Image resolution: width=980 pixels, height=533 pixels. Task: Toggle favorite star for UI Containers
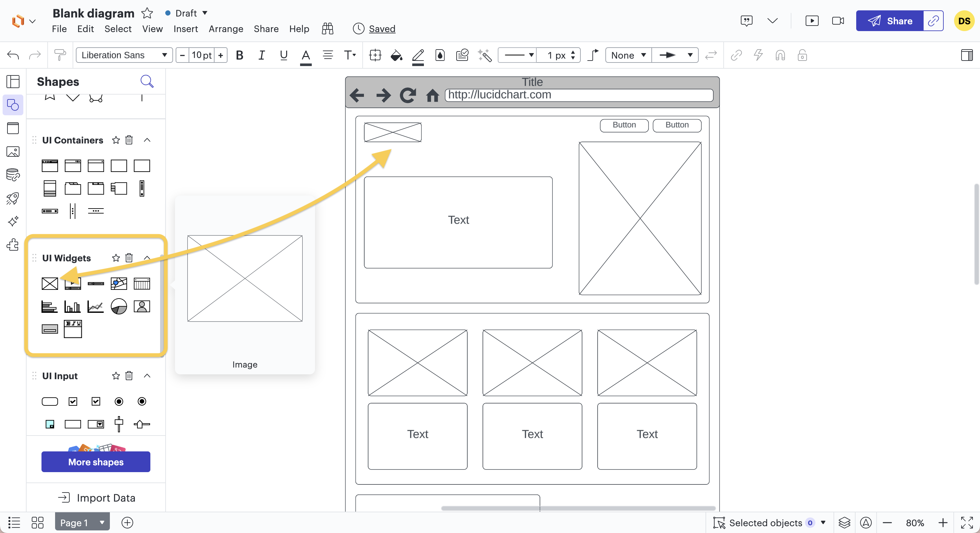(116, 141)
